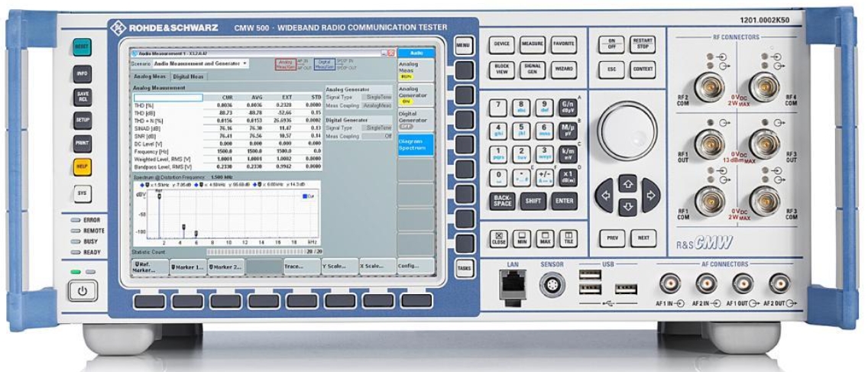Screen dimensions: 868x372
Task: Click the DEVICE key
Action: point(501,45)
